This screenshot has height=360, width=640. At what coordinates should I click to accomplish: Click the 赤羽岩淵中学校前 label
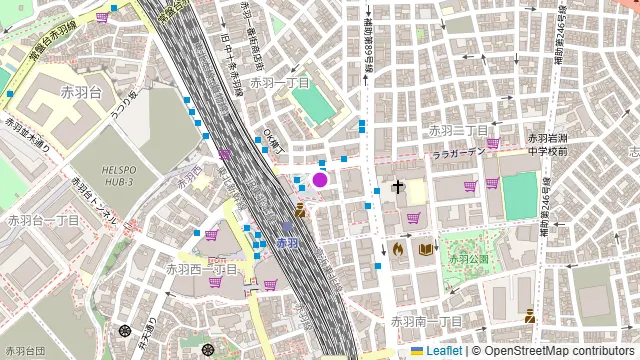(547, 145)
